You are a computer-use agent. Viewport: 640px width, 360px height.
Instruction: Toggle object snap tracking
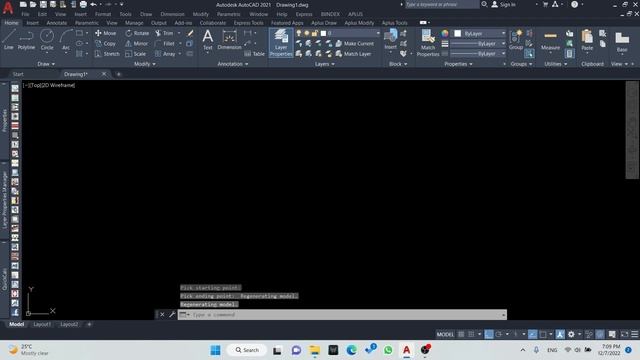pyautogui.click(x=533, y=334)
